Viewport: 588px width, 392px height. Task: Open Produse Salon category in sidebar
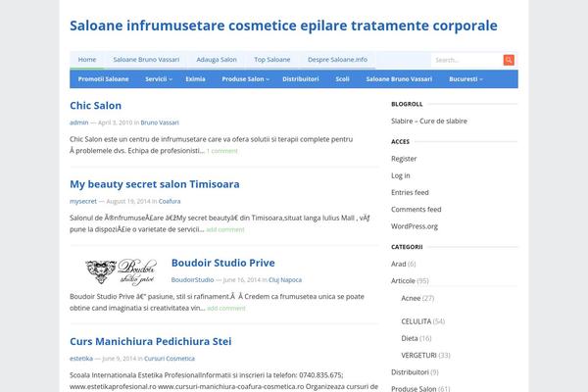point(414,389)
